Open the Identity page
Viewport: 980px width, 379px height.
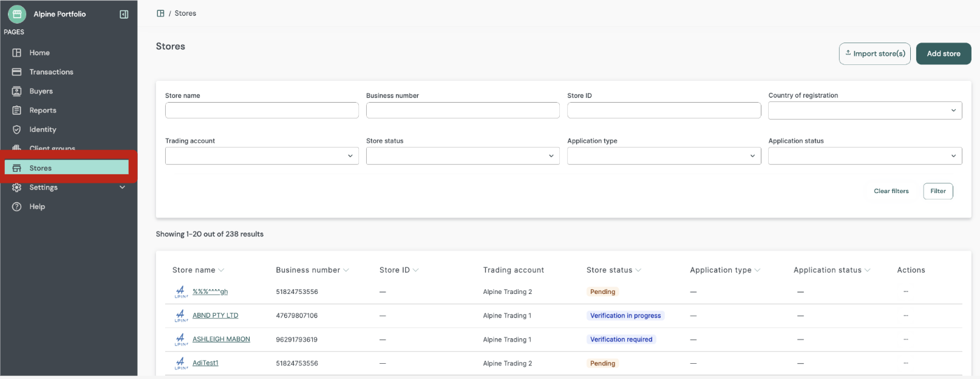[43, 129]
